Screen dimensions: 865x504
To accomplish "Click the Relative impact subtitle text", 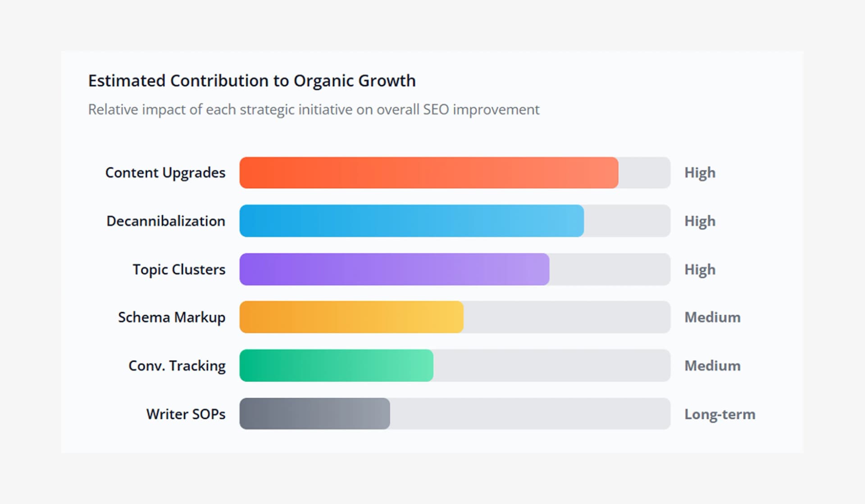I will (314, 109).
